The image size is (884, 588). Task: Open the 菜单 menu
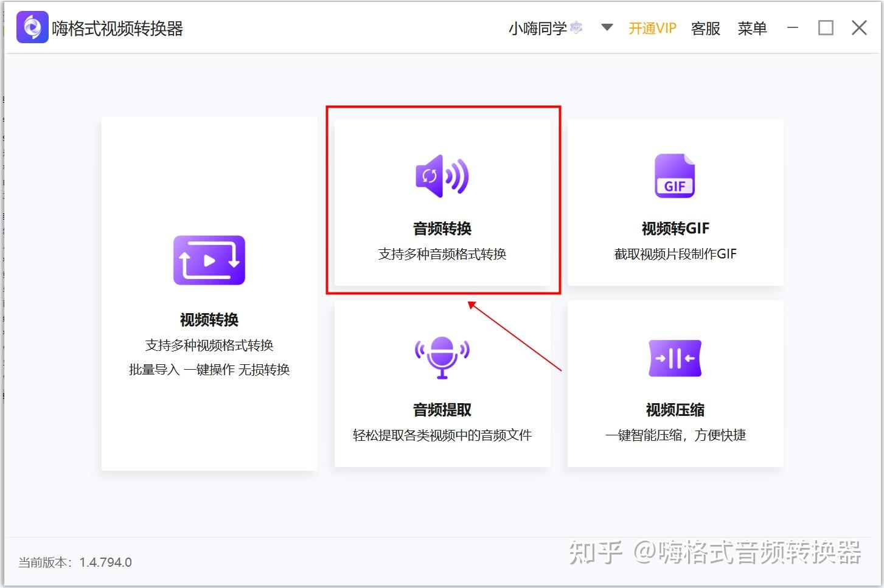click(x=753, y=28)
